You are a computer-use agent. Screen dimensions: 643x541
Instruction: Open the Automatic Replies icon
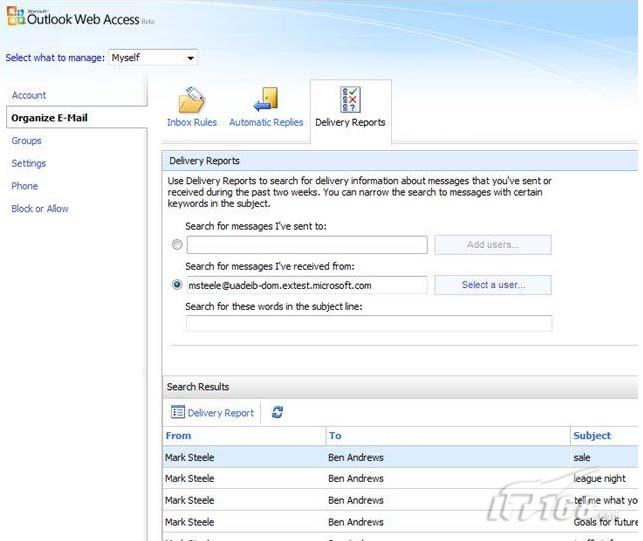click(266, 99)
